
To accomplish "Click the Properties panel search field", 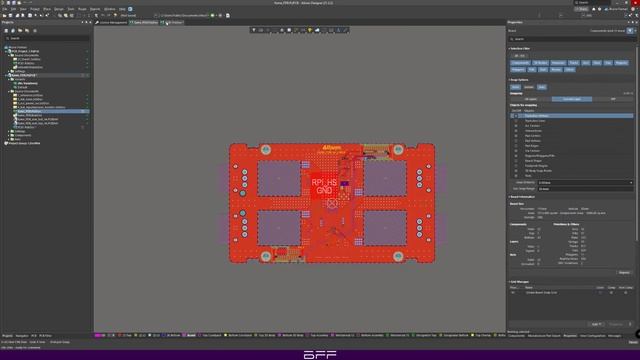I will (571, 39).
